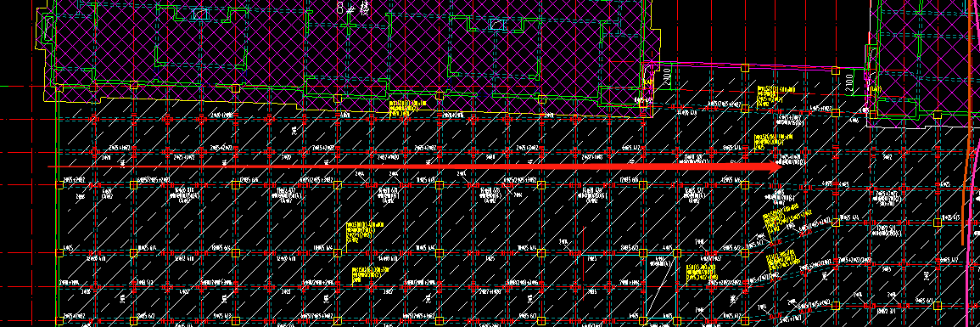
Task: Select white rounded shape on building's left wall
Action: pyautogui.click(x=48, y=26)
